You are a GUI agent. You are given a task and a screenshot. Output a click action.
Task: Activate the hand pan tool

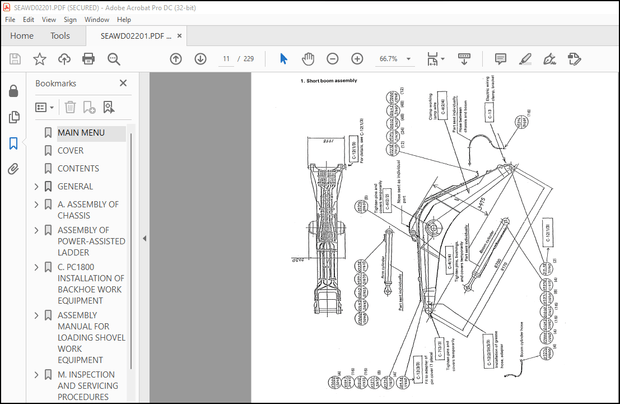(x=308, y=59)
